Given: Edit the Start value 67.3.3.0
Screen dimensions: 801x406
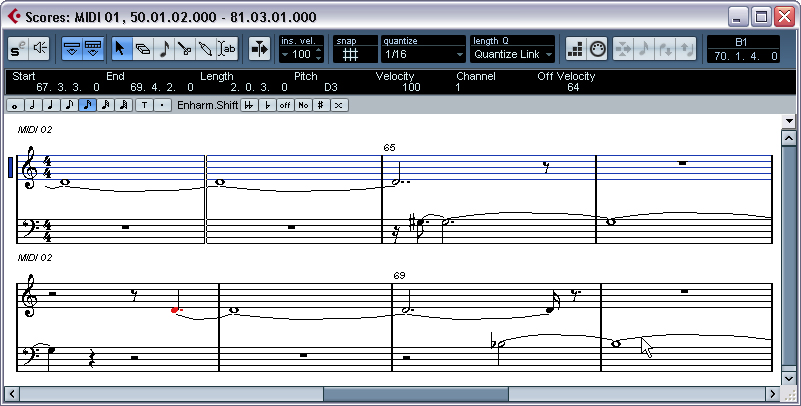Looking at the screenshot, I should coord(67,87).
